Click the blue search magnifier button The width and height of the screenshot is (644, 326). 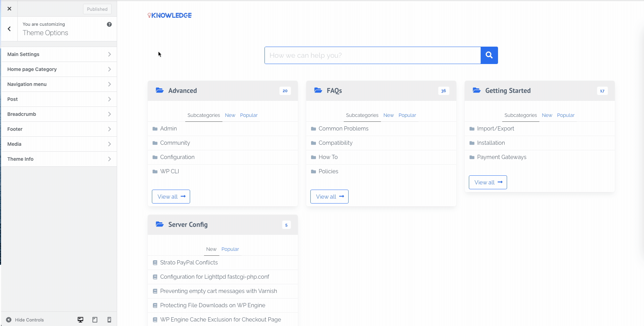pos(489,55)
